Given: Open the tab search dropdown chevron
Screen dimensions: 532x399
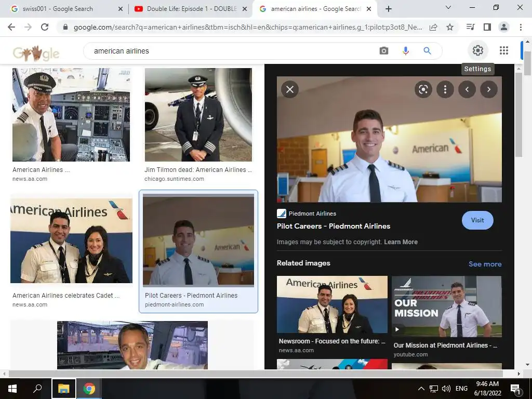Looking at the screenshot, I should [x=448, y=7].
